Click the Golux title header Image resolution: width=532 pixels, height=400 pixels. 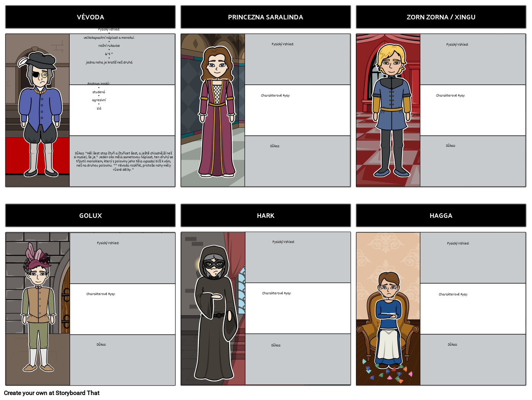coord(90,215)
